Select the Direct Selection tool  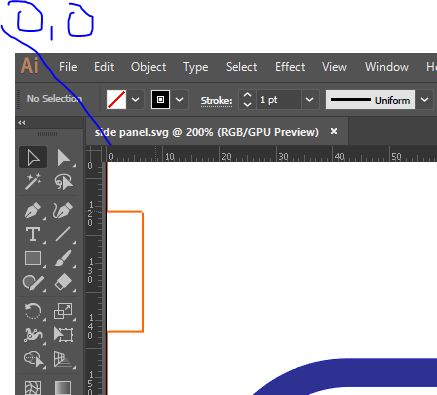coord(63,157)
